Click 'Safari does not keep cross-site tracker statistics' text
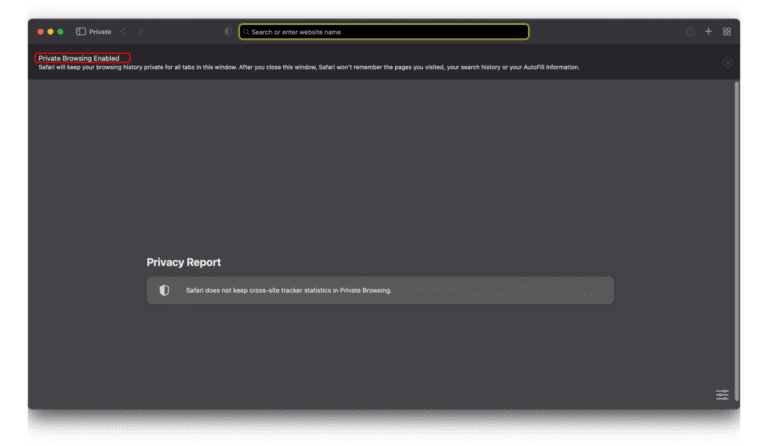The image size is (768, 446). coord(288,290)
